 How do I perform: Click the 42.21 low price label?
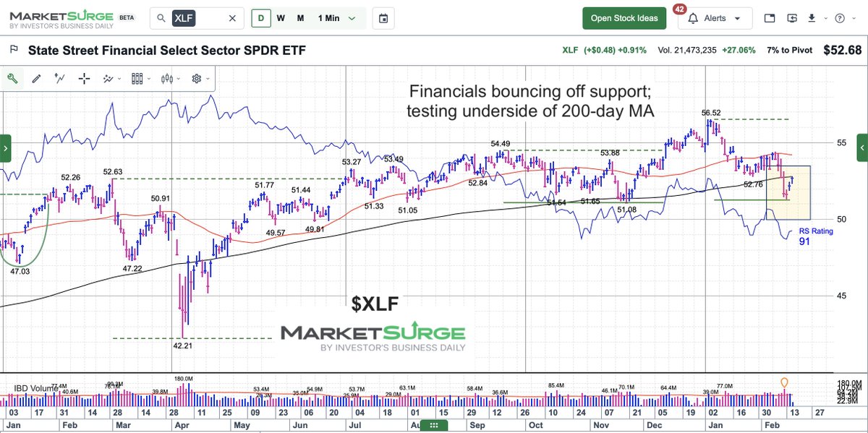[x=184, y=346]
